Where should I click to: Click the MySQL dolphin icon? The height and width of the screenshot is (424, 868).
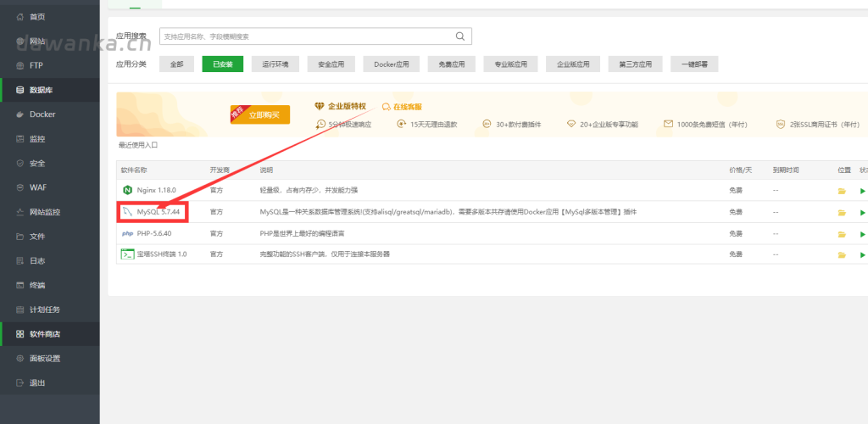point(127,212)
